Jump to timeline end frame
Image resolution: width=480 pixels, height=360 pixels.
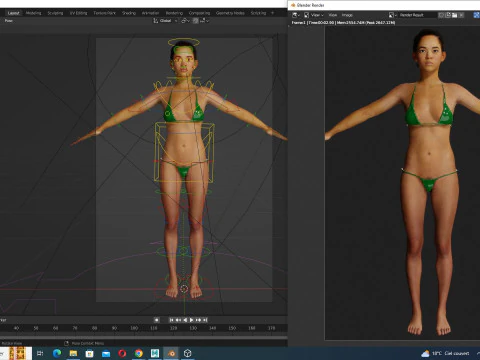coord(205,320)
